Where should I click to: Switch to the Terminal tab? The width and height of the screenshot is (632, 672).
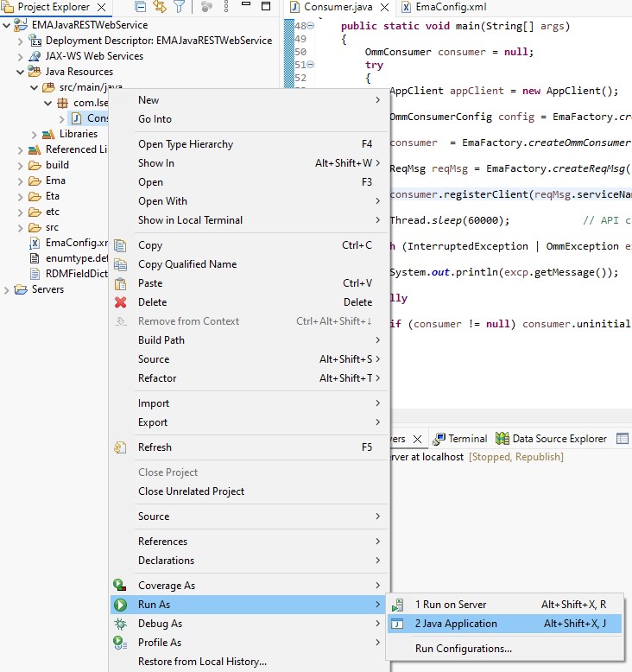click(x=459, y=439)
